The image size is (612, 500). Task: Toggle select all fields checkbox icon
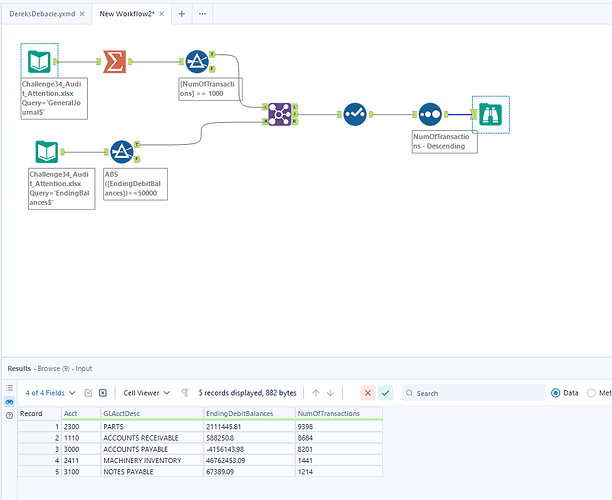coord(88,393)
